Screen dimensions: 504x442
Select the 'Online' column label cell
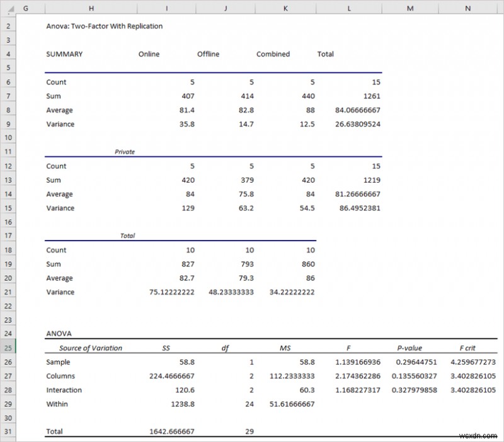pyautogui.click(x=149, y=54)
